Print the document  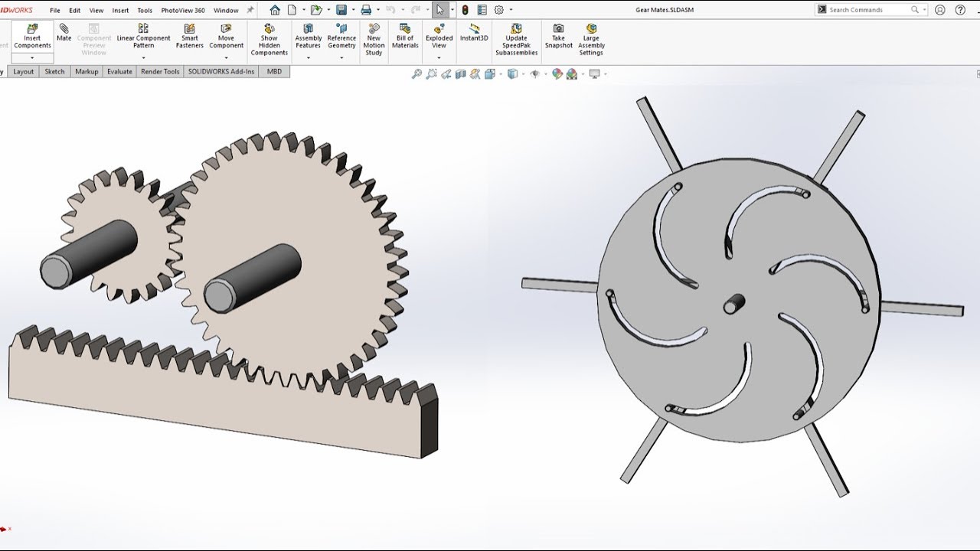[x=366, y=10]
